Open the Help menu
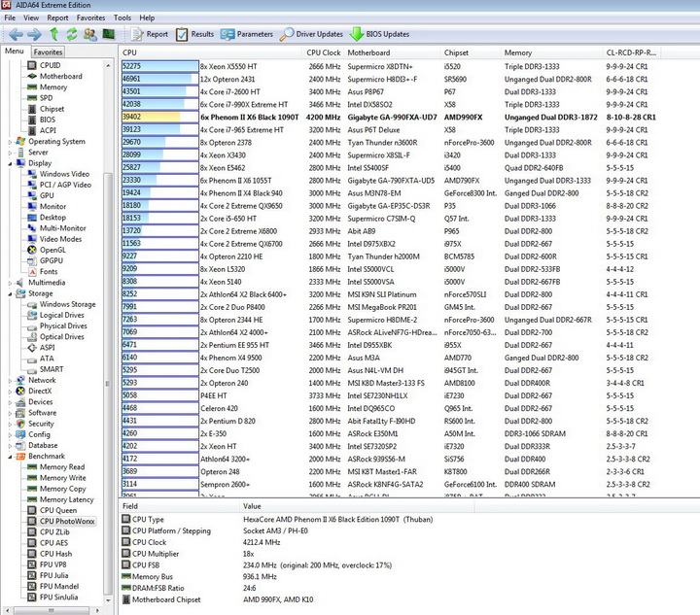This screenshot has width=700, height=615. tap(147, 17)
